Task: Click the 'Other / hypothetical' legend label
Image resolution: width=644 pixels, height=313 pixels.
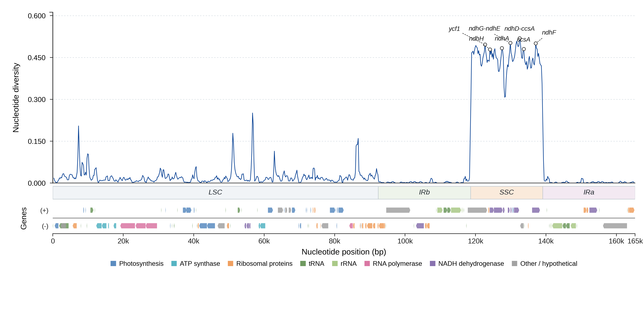Action: pyautogui.click(x=549, y=264)
